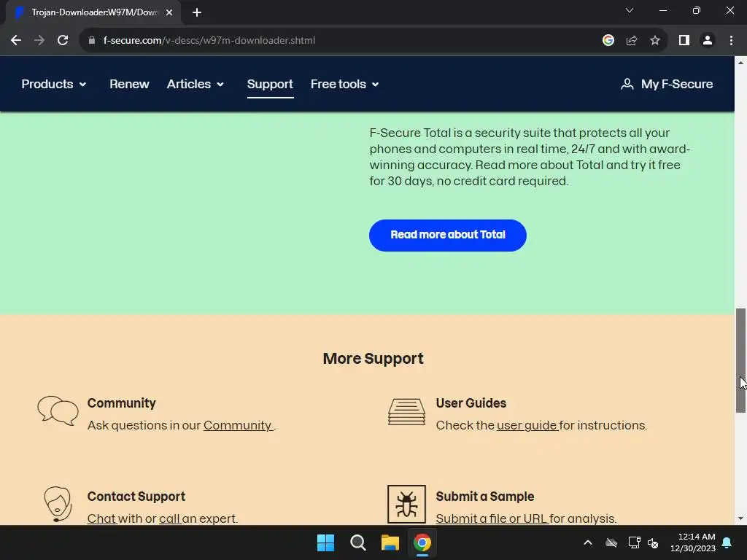This screenshot has width=747, height=560.
Task: Click the User Guides heading
Action: [x=471, y=402]
